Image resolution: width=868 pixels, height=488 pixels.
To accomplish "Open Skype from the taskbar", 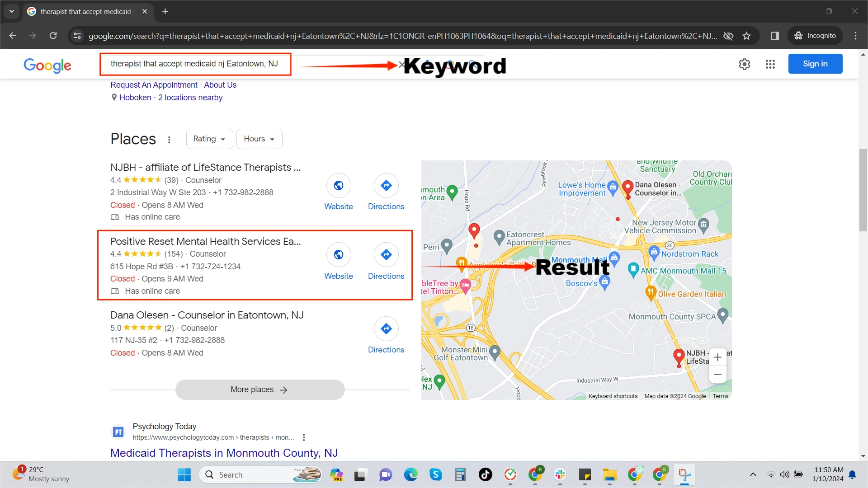I will point(436,474).
